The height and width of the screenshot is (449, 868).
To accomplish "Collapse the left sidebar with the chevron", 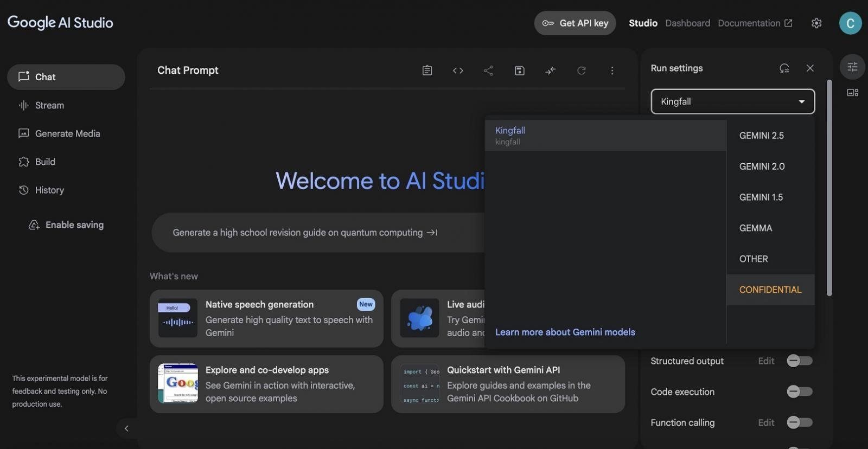I will (126, 428).
